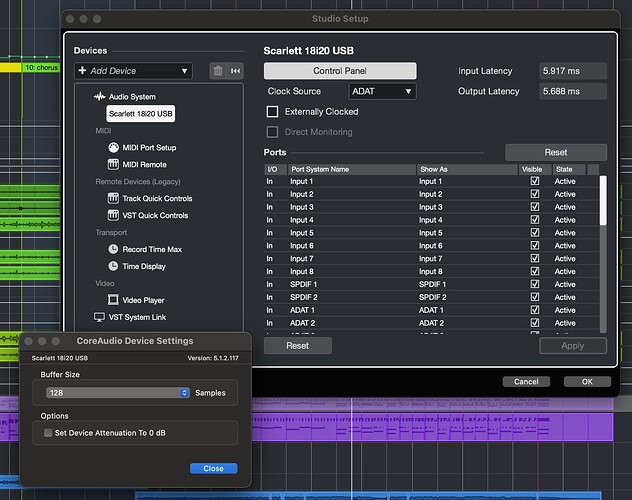This screenshot has width=632, height=500.
Task: Click the Output Latency 5.688 ms value
Action: click(x=573, y=91)
